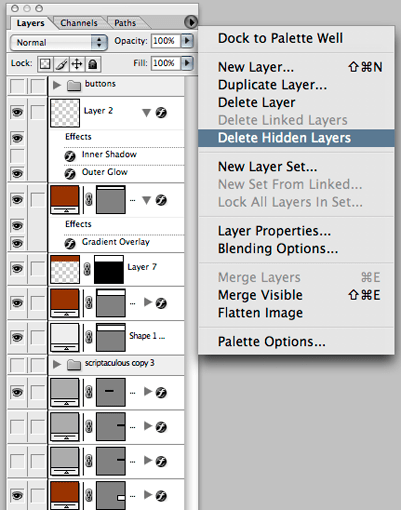This screenshot has width=401, height=510.
Task: Hide Layer 7 with its eye icon
Action: (17, 269)
